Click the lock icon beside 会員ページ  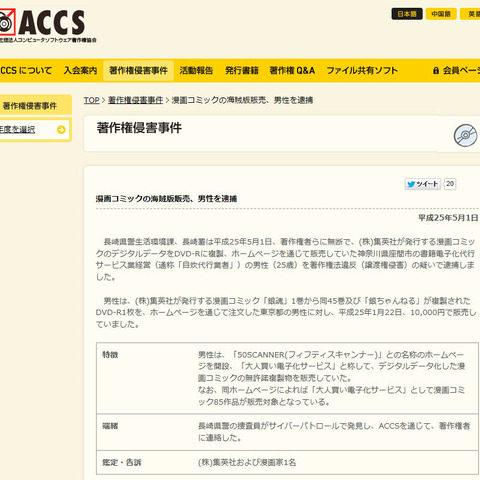click(436, 71)
